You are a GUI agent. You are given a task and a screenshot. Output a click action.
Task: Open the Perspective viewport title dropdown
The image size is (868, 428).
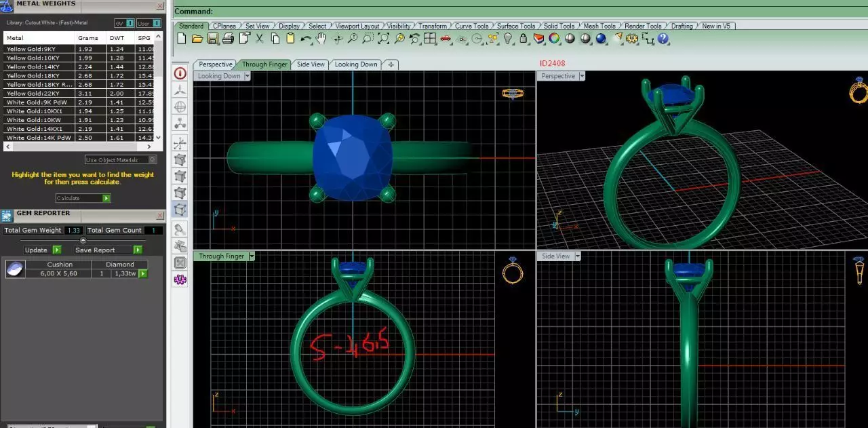point(582,76)
